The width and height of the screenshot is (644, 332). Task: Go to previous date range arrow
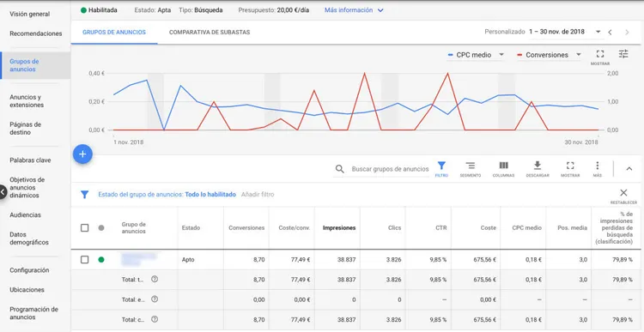(611, 32)
